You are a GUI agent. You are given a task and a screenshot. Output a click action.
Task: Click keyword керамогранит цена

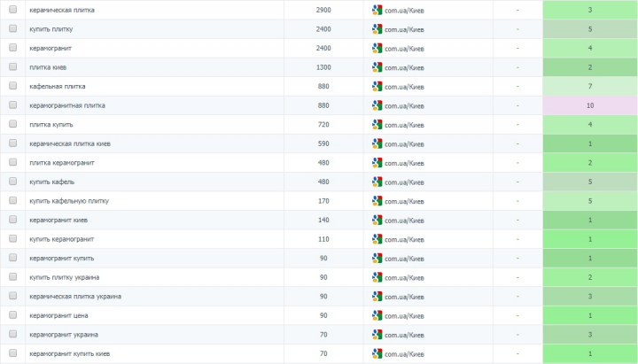coord(58,316)
